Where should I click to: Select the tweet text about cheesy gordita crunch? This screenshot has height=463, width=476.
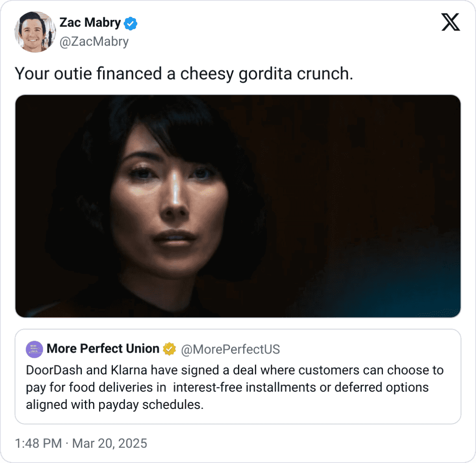(x=184, y=74)
